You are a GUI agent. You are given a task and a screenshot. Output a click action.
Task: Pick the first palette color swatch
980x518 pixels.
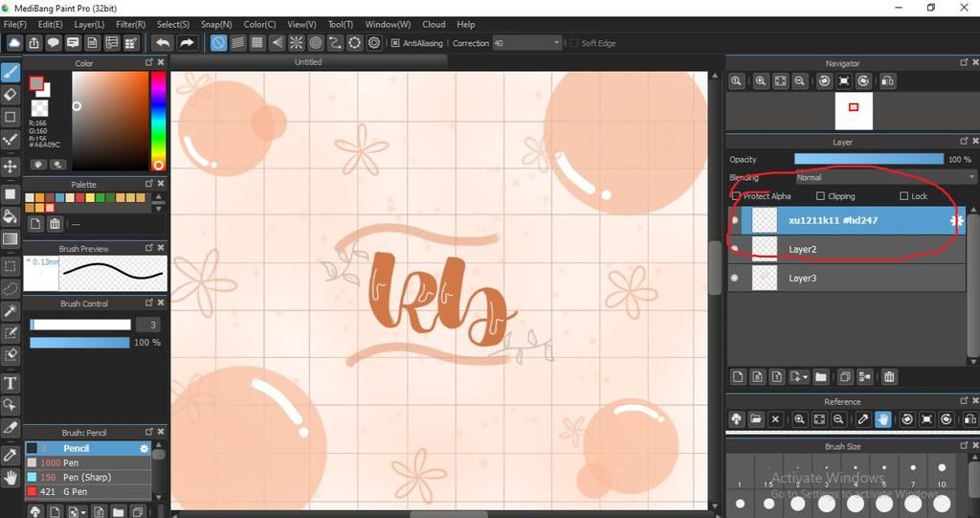pos(30,197)
